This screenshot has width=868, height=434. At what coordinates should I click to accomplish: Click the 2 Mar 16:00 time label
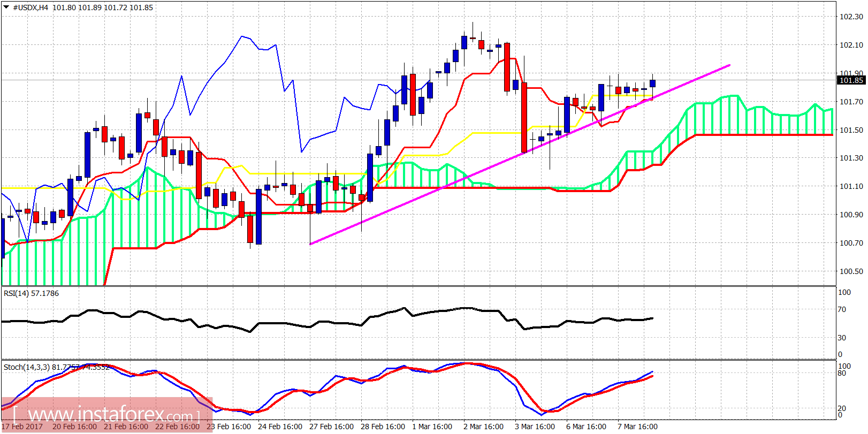(483, 427)
